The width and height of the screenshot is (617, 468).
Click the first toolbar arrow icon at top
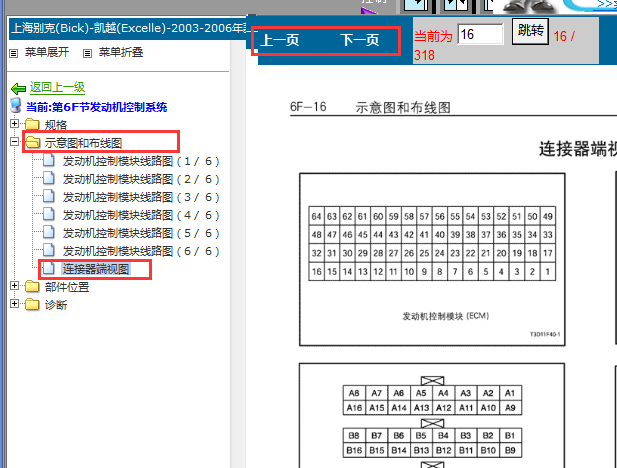tap(416, 4)
